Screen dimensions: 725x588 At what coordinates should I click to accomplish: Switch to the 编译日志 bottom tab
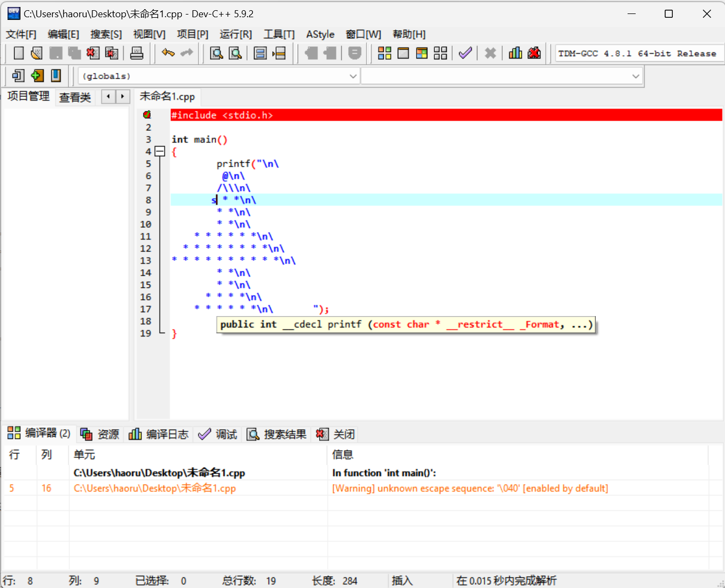click(159, 434)
